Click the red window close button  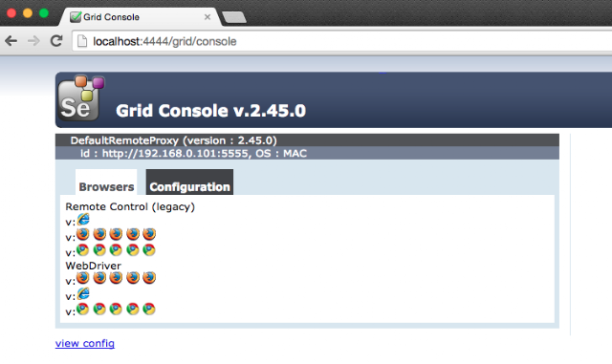(x=11, y=12)
